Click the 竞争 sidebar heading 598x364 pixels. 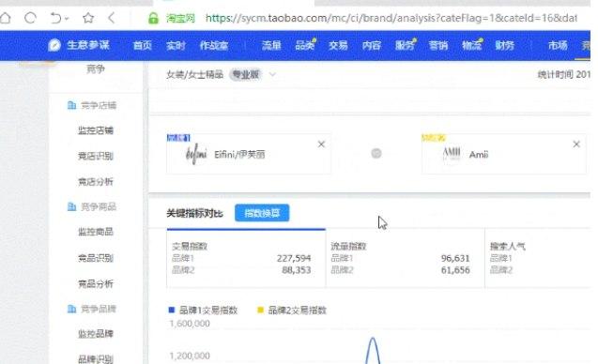(x=96, y=69)
